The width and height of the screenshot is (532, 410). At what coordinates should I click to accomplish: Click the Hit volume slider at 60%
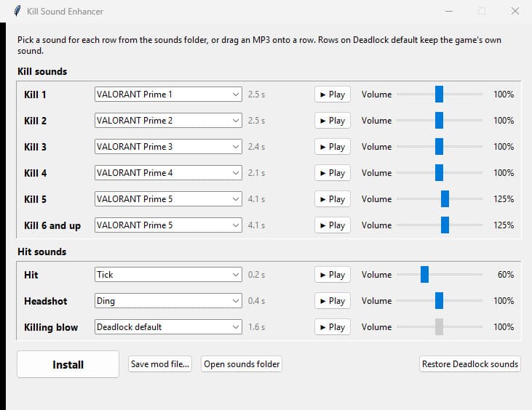[x=424, y=275]
